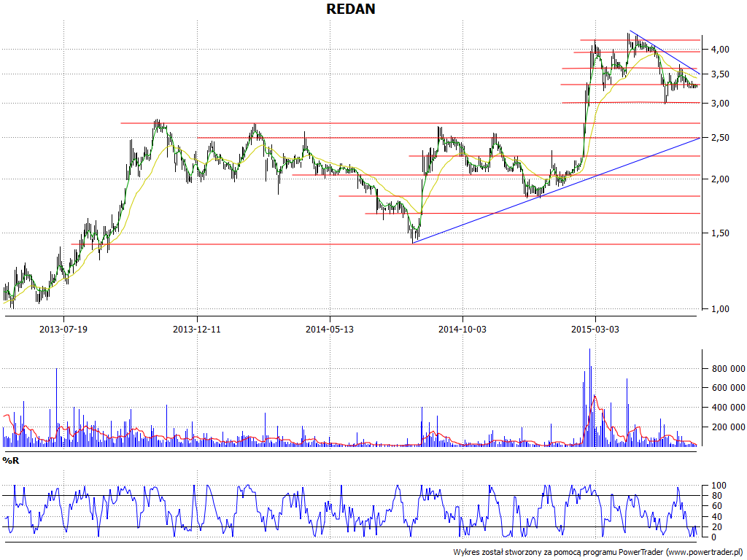Click the 20 level on %R axis
Screen dimensions: 747x560
716,527
